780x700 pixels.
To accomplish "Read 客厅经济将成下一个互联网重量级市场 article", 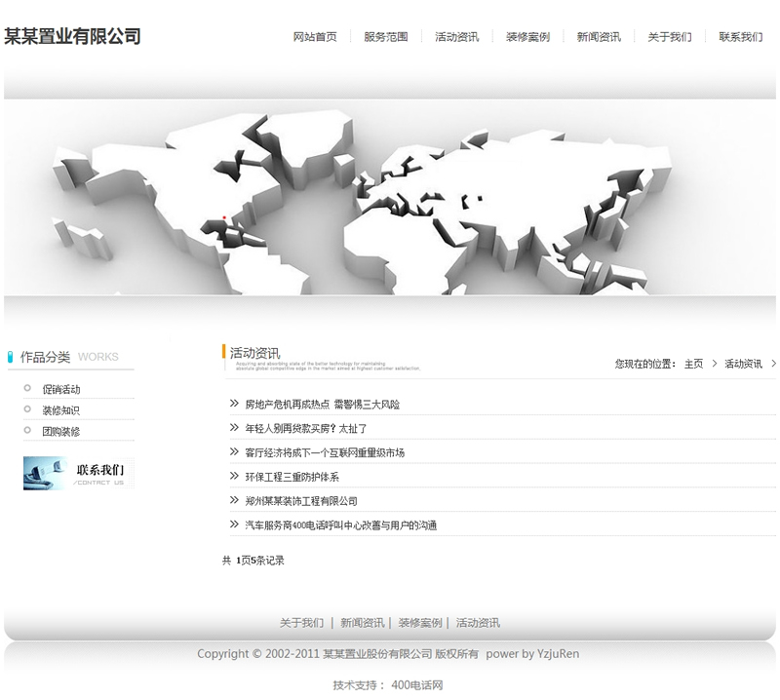I will coord(325,452).
